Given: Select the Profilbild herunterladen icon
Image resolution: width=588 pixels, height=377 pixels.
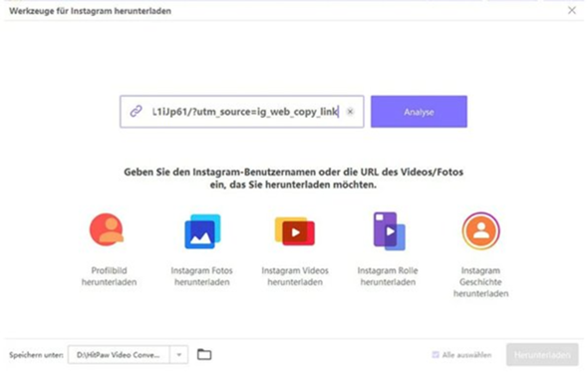Looking at the screenshot, I should coord(107,229).
